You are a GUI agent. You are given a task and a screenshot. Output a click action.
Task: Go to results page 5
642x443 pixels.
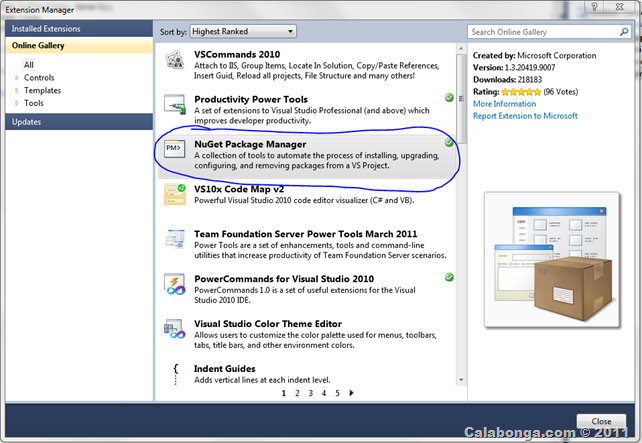337,393
